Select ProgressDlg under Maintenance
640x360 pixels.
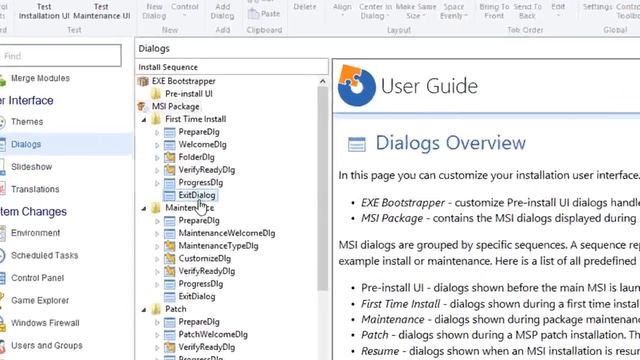[200, 283]
